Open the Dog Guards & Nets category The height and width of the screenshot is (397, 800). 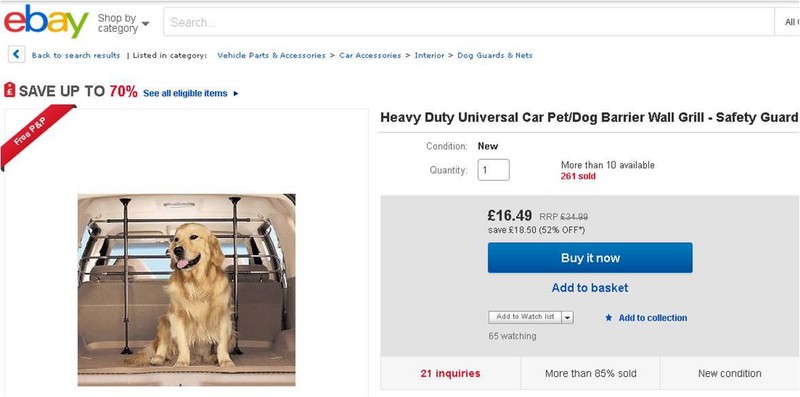pyautogui.click(x=495, y=55)
